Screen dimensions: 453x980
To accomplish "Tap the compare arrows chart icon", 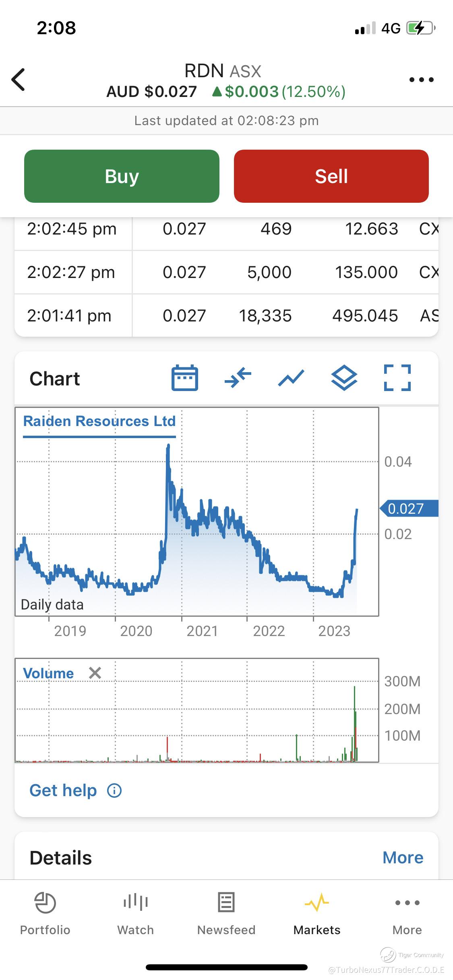I will (x=238, y=378).
